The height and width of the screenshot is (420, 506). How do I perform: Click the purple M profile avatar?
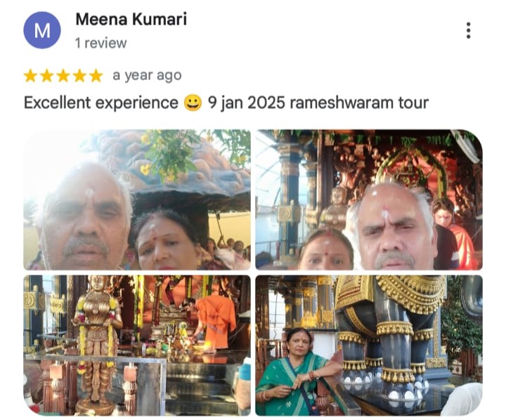[42, 30]
